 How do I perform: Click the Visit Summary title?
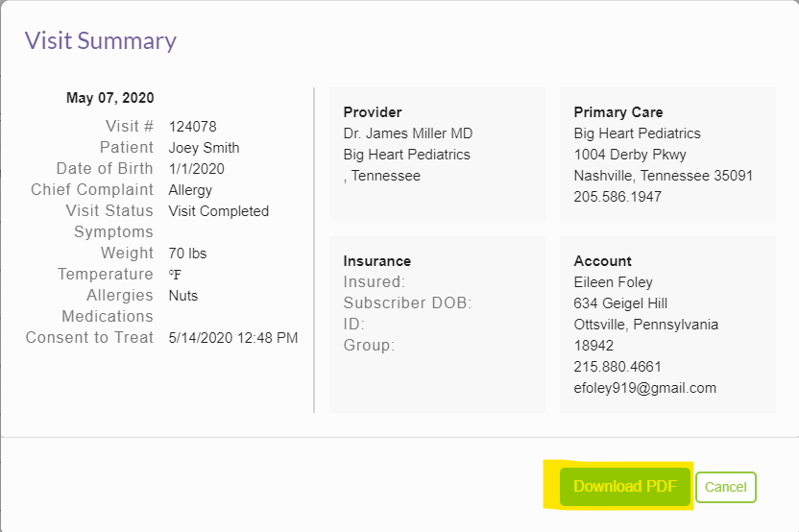tap(101, 40)
